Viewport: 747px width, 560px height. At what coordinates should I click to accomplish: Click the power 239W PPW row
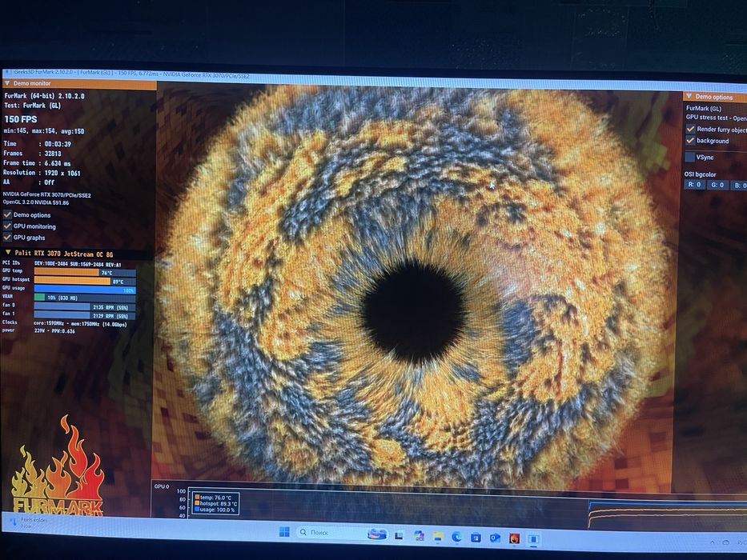[x=38, y=330]
